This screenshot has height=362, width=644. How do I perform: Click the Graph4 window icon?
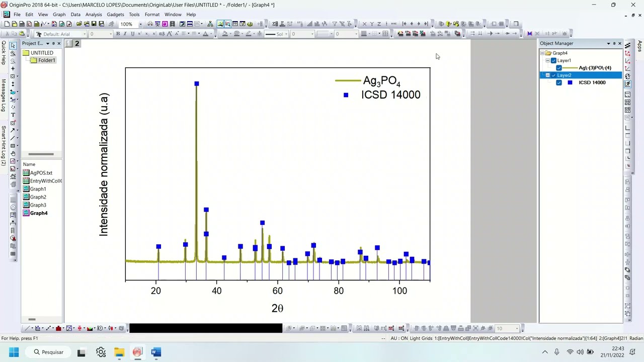pos(26,213)
